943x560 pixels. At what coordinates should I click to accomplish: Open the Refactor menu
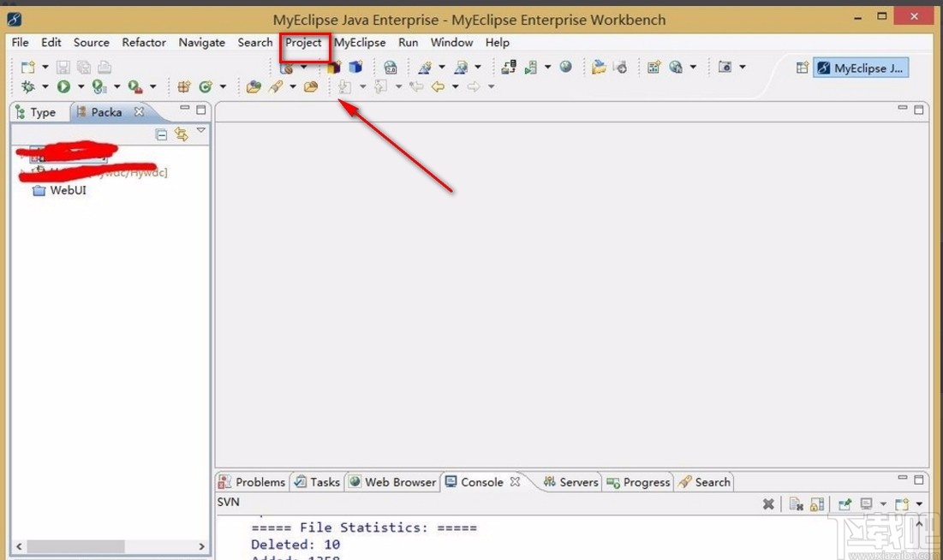click(x=144, y=43)
